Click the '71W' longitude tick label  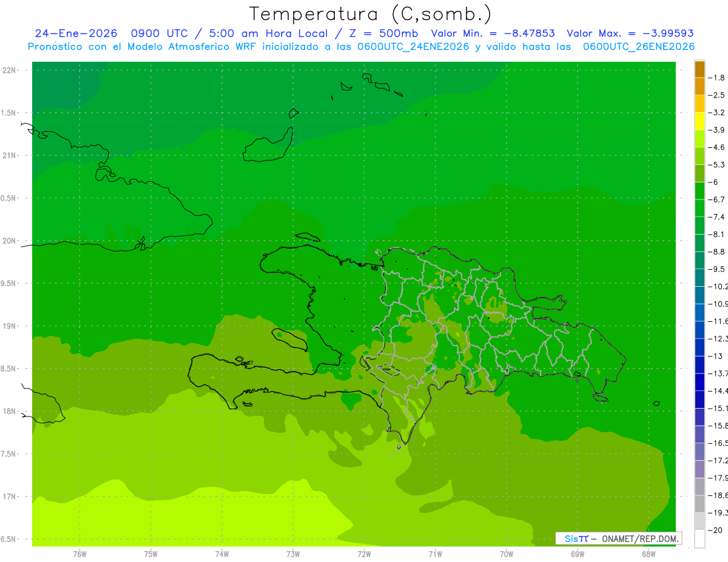(x=435, y=554)
